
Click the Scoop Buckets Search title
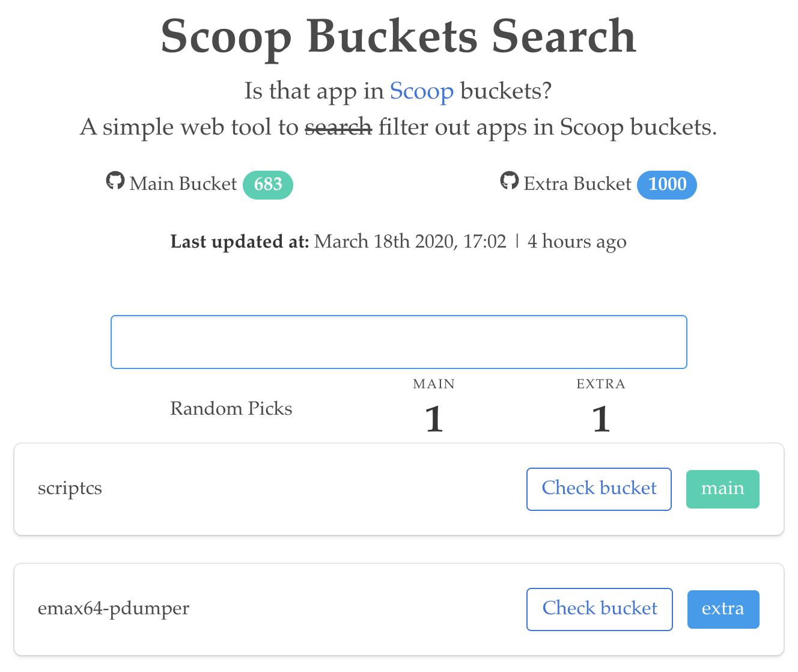398,37
